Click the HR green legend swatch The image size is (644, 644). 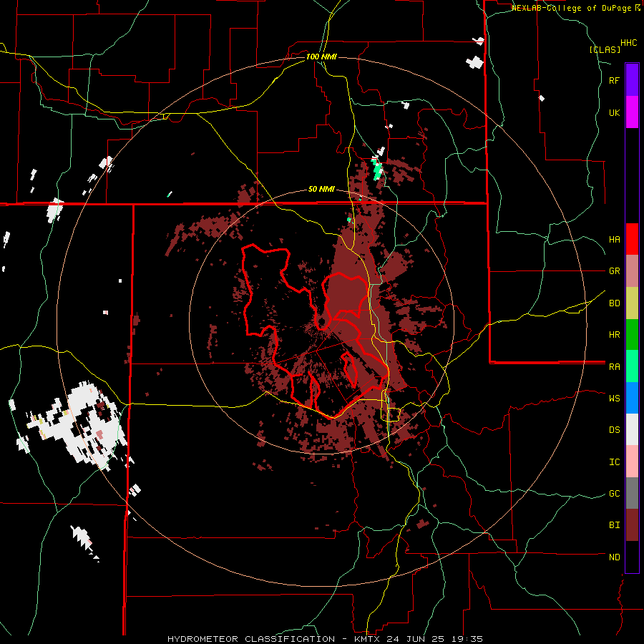coord(632,335)
